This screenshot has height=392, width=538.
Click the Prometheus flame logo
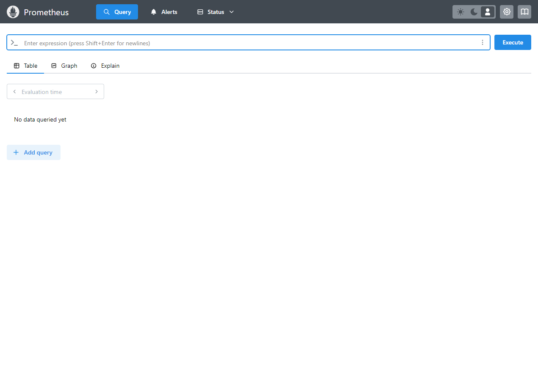tap(13, 12)
